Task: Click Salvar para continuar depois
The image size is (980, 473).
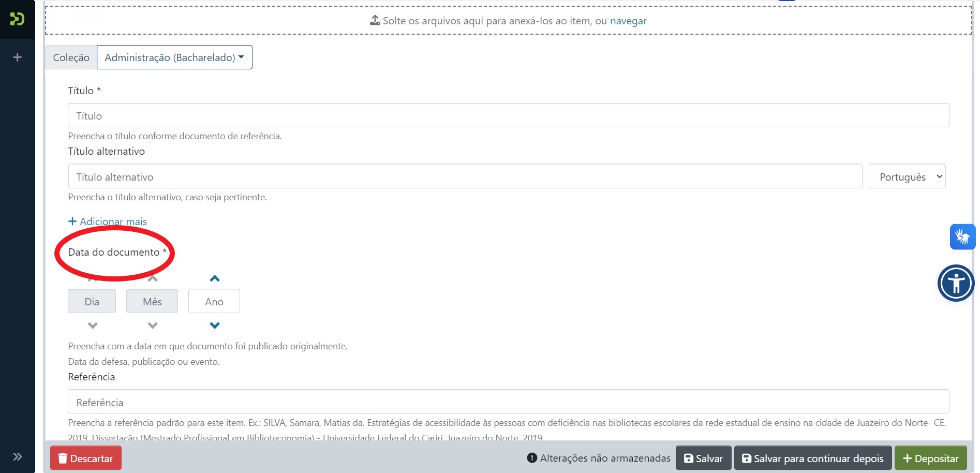Action: [812, 458]
